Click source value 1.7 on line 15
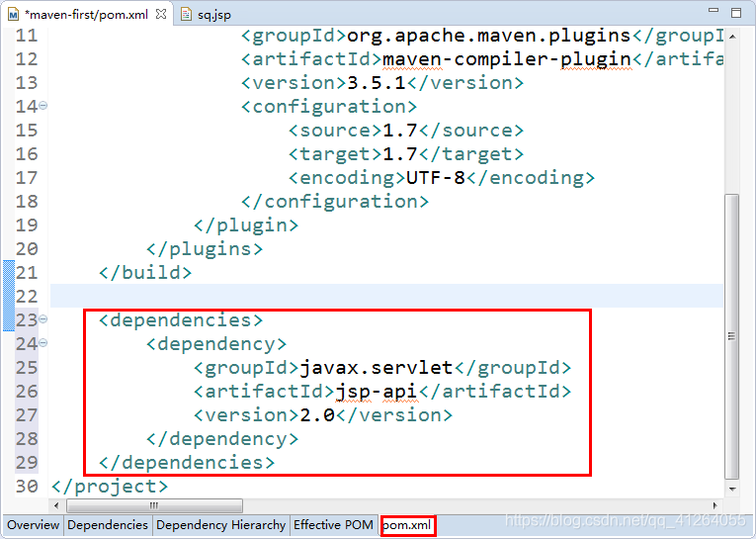 (x=400, y=131)
